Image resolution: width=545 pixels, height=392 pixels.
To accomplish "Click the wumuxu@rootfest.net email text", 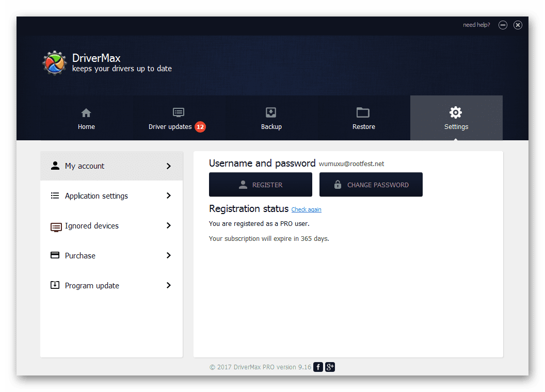I will 351,164.
